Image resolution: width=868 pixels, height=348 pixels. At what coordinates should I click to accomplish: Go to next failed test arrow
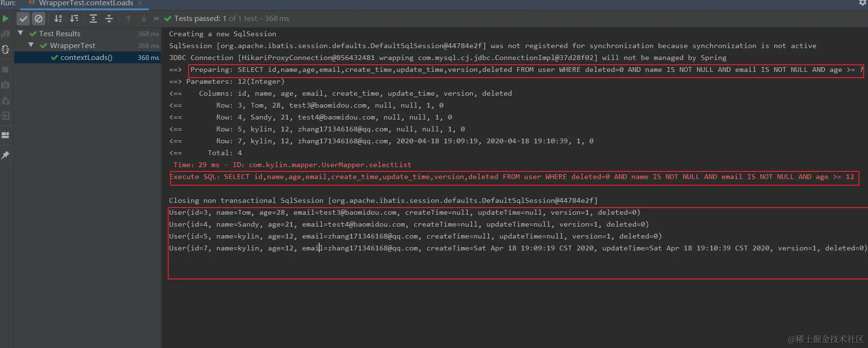pos(143,19)
